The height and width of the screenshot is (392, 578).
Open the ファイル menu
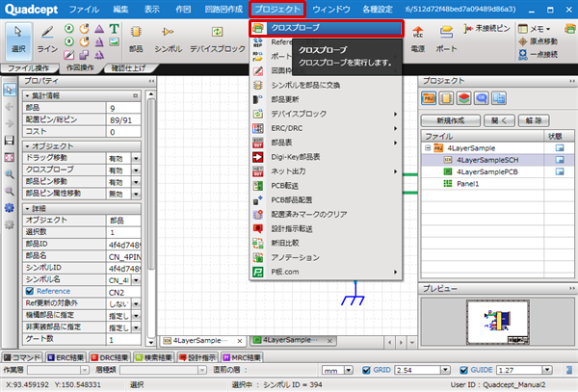(84, 10)
